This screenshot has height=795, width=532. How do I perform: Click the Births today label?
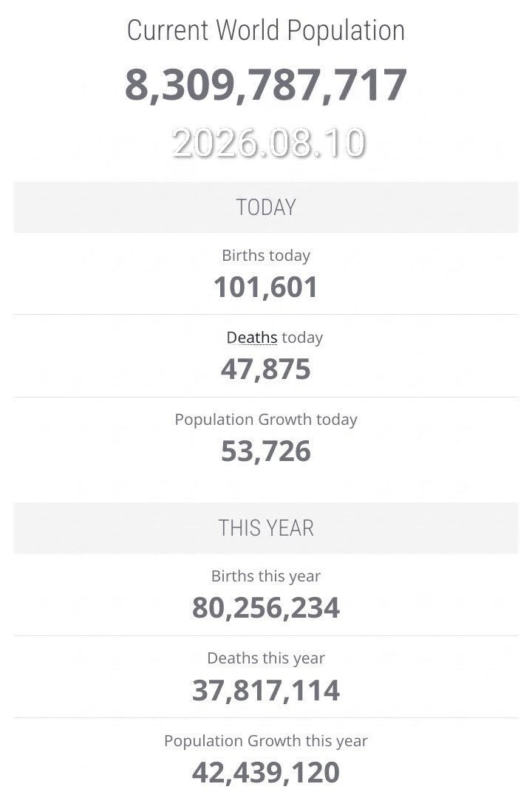point(266,256)
